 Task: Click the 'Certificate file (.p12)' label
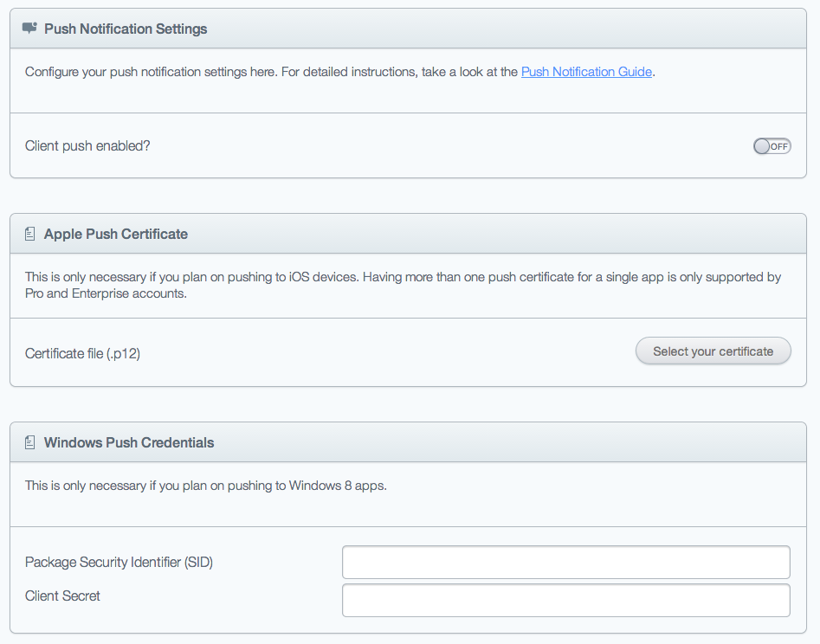coord(82,353)
